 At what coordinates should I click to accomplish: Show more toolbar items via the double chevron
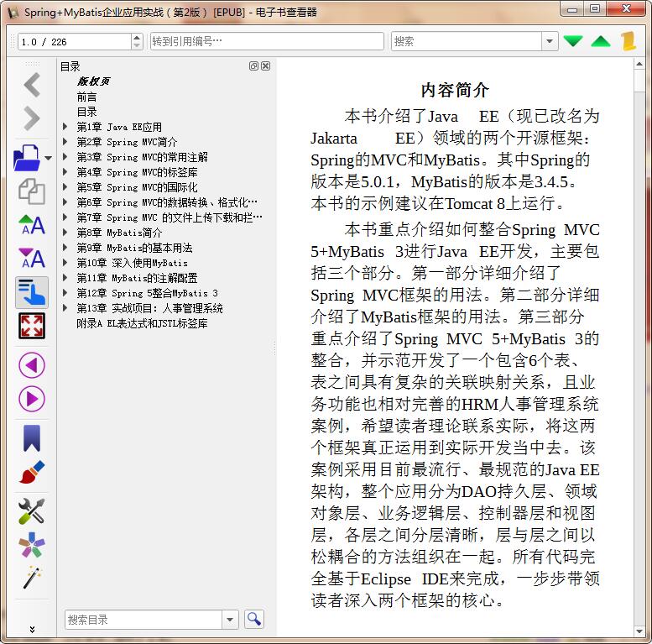pos(32,630)
